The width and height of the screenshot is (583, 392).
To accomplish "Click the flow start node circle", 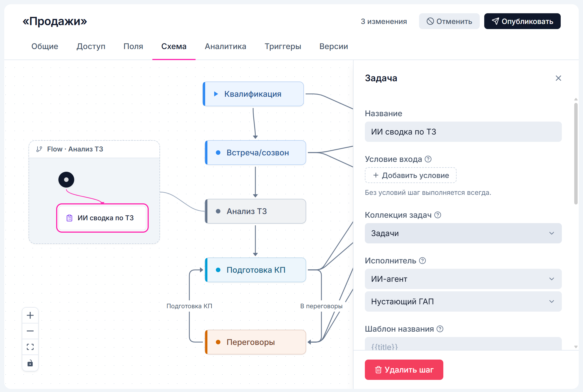I will [x=66, y=180].
